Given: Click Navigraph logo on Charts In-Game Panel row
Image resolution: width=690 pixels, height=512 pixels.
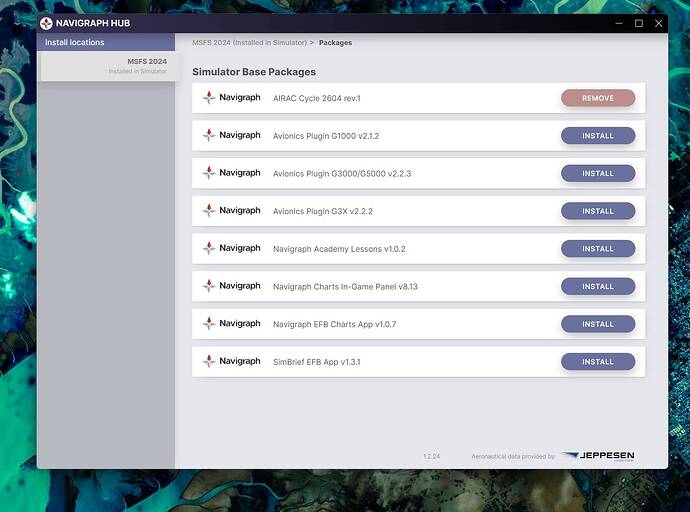Looking at the screenshot, I should pos(231,286).
